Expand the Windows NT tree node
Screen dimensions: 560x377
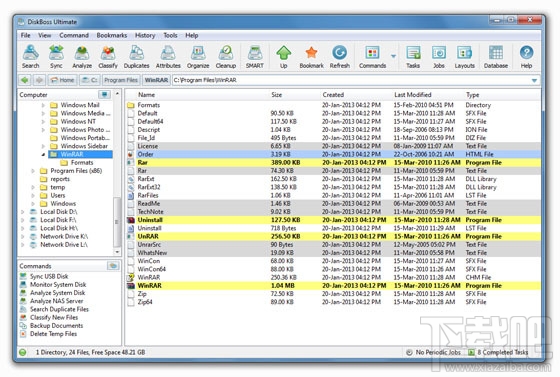coord(43,121)
